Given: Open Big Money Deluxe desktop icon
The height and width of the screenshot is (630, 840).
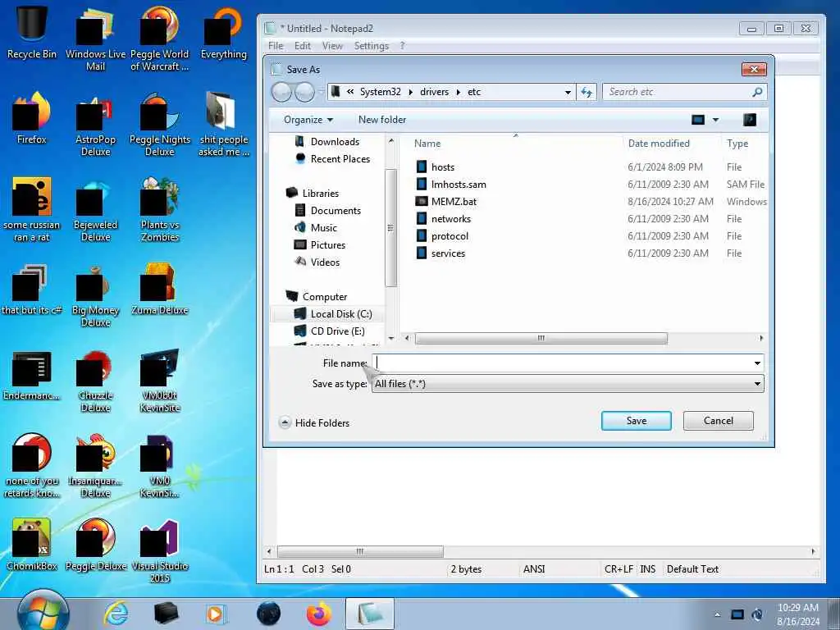Looking at the screenshot, I should [95, 295].
